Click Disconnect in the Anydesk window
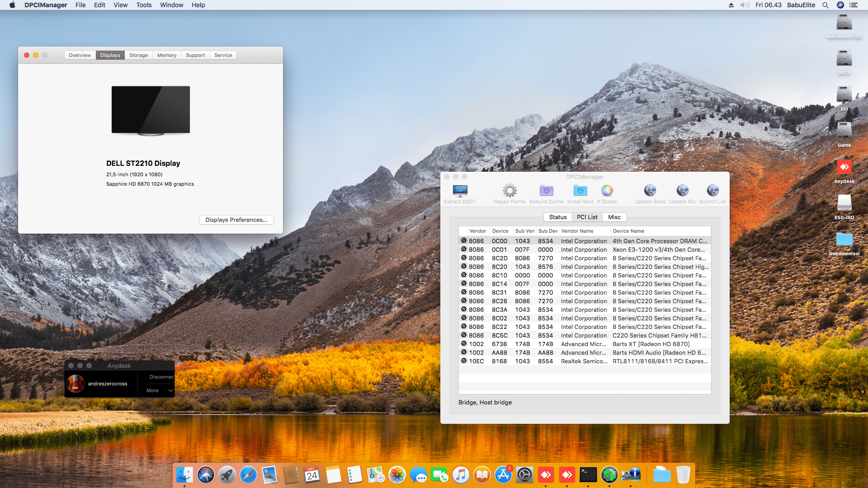 [x=161, y=377]
